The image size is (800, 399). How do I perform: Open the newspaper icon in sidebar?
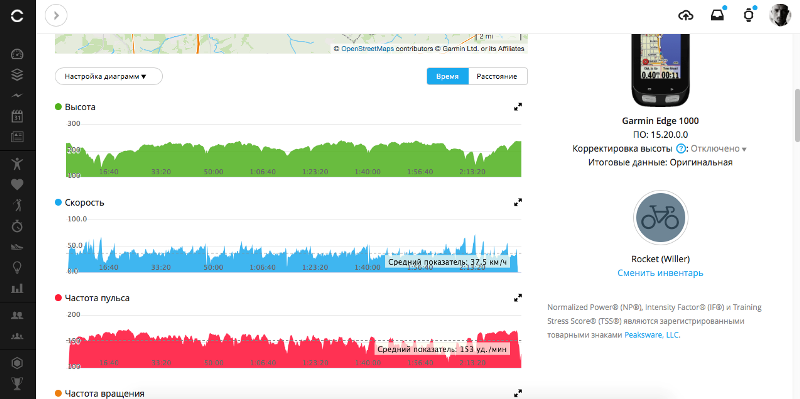click(17, 136)
